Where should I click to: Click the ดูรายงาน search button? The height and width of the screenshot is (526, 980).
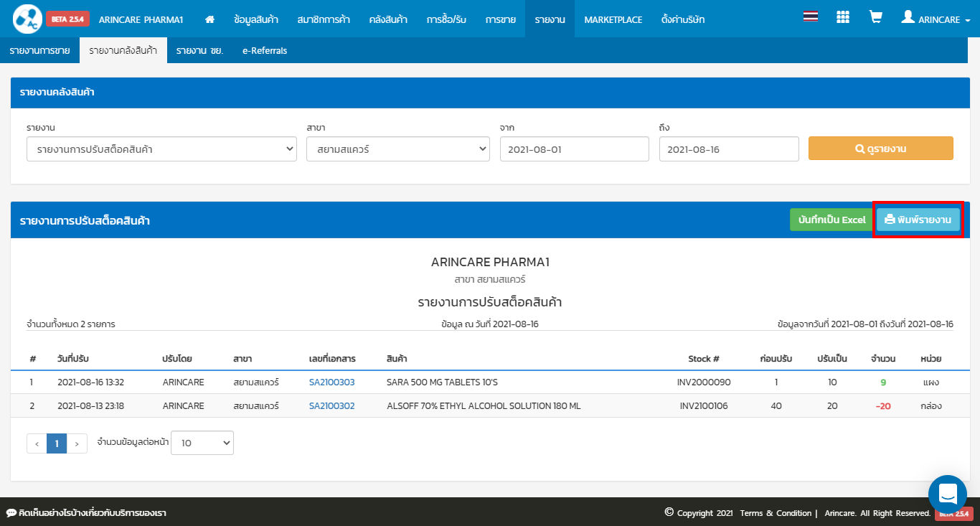pyautogui.click(x=881, y=149)
